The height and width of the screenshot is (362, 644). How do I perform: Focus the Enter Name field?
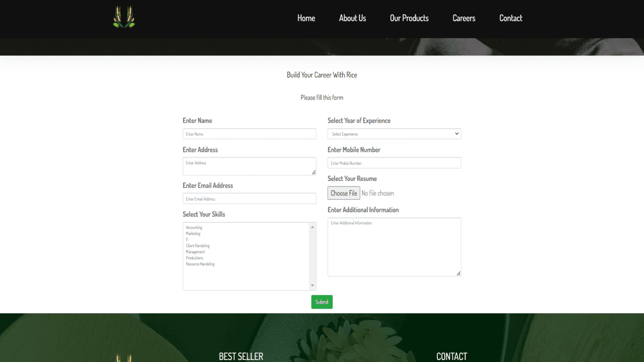tap(250, 134)
